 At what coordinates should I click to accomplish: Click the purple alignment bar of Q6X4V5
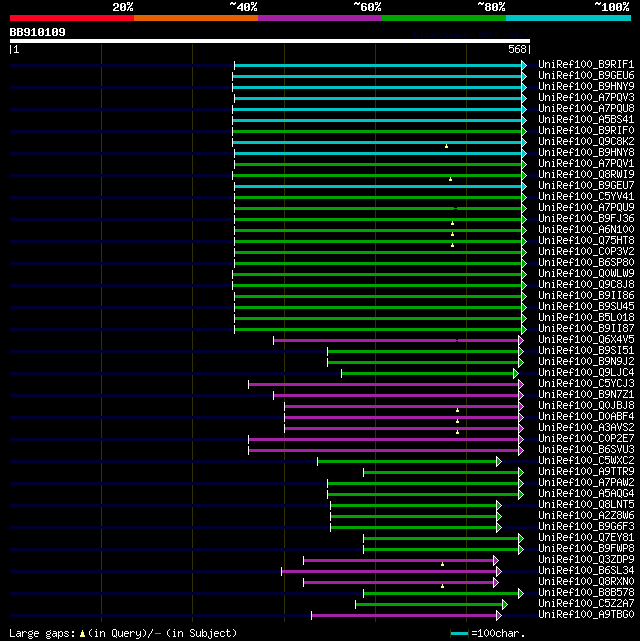tap(396, 340)
